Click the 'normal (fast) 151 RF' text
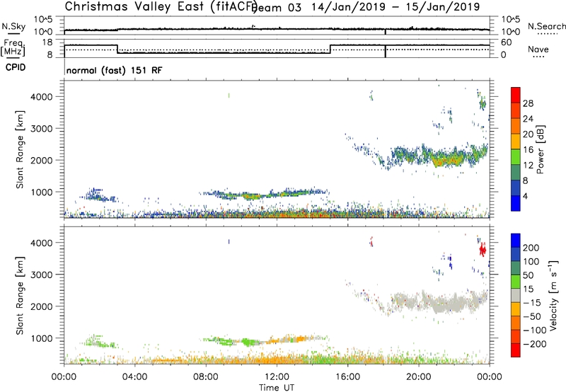Image resolution: width=566 pixels, height=392 pixels. 115,70
